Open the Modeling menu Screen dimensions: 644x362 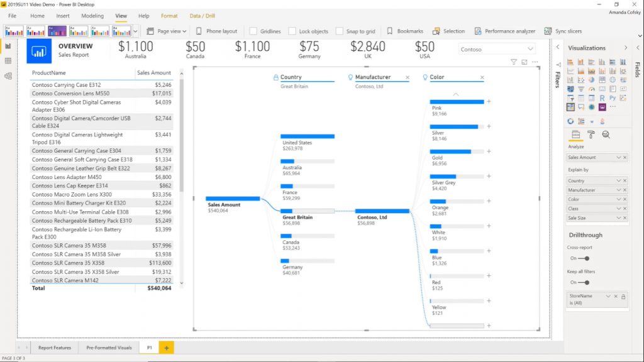(x=92, y=16)
